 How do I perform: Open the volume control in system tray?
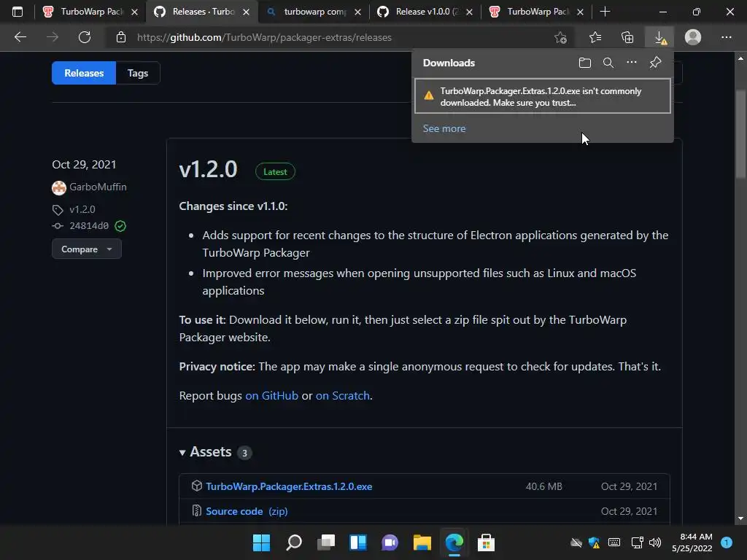[655, 542]
